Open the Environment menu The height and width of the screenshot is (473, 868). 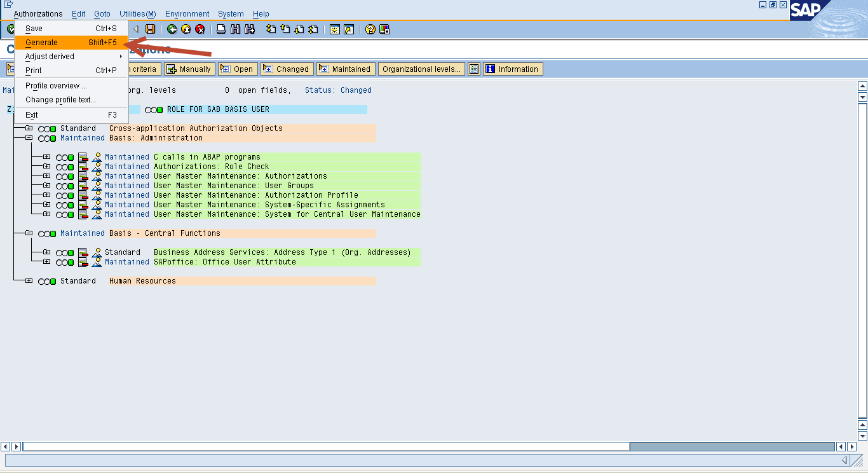click(x=187, y=14)
